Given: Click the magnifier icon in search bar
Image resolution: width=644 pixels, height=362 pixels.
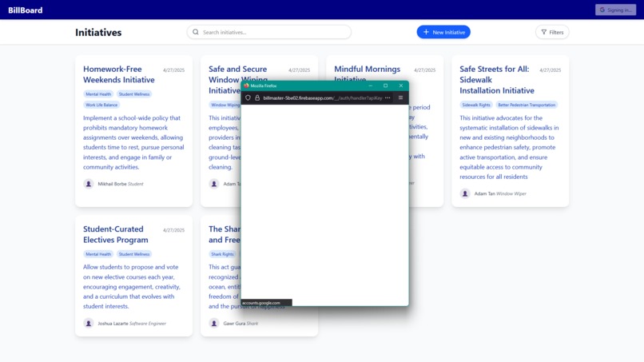Looking at the screenshot, I should (196, 32).
